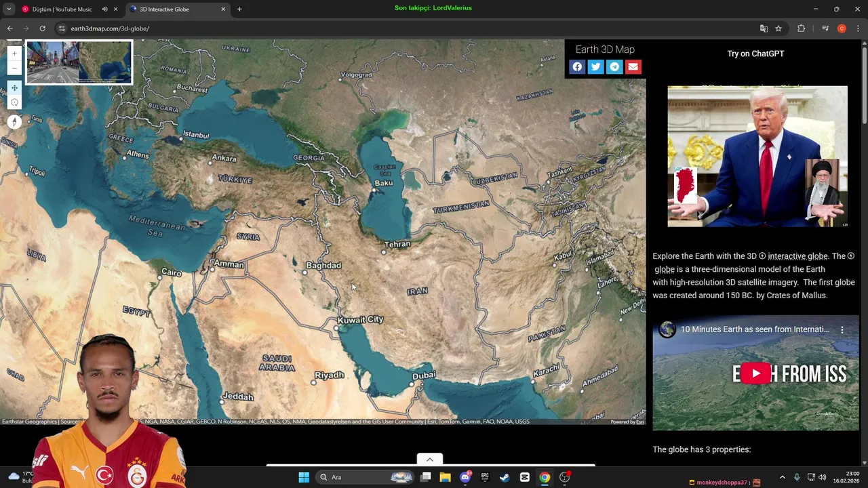Follow the interactive globe link
868x488 pixels.
(x=797, y=256)
